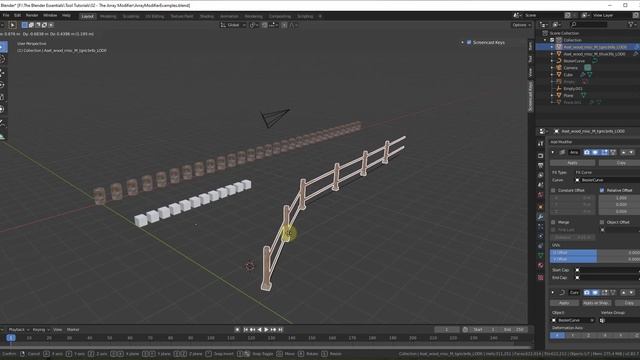Open the timeline Marker menu
Screen dimensions: 640x360
pyautogui.click(x=73, y=330)
